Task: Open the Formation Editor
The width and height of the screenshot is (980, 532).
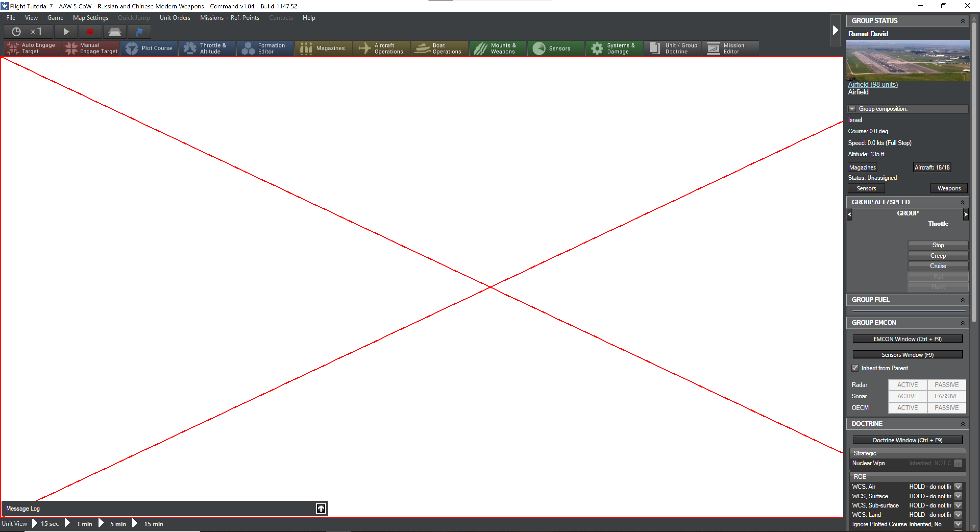Action: pyautogui.click(x=265, y=48)
